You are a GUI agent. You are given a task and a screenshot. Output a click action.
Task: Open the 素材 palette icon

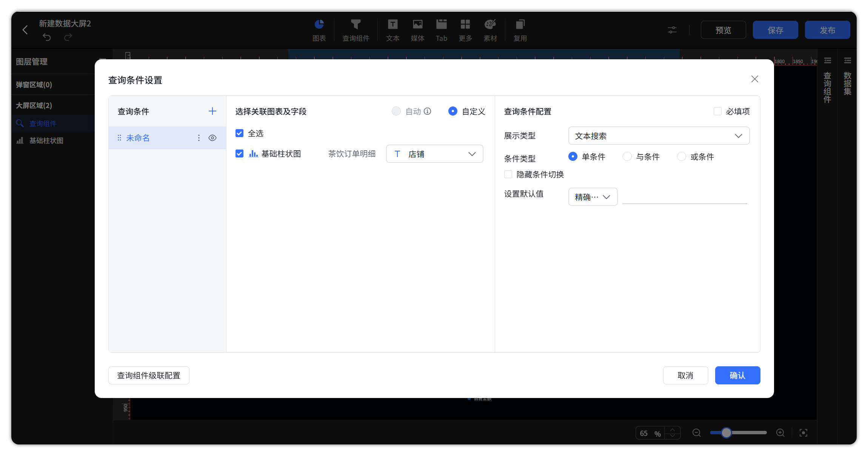(x=490, y=30)
